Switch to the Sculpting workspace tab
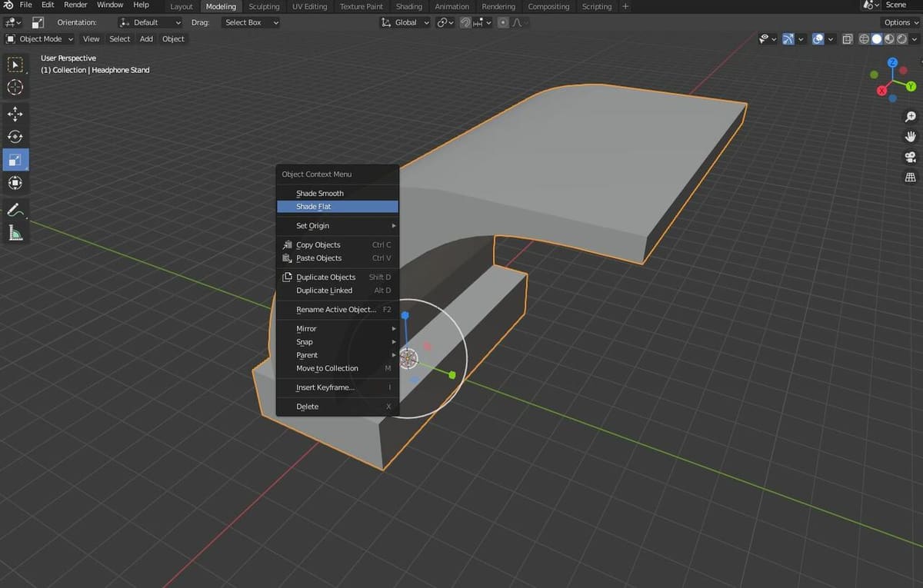923x588 pixels. pyautogui.click(x=264, y=6)
